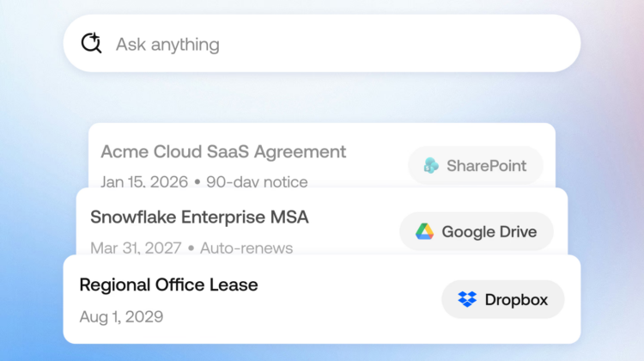Open the Dropbox source badge
The image size is (644, 361).
[502, 299]
